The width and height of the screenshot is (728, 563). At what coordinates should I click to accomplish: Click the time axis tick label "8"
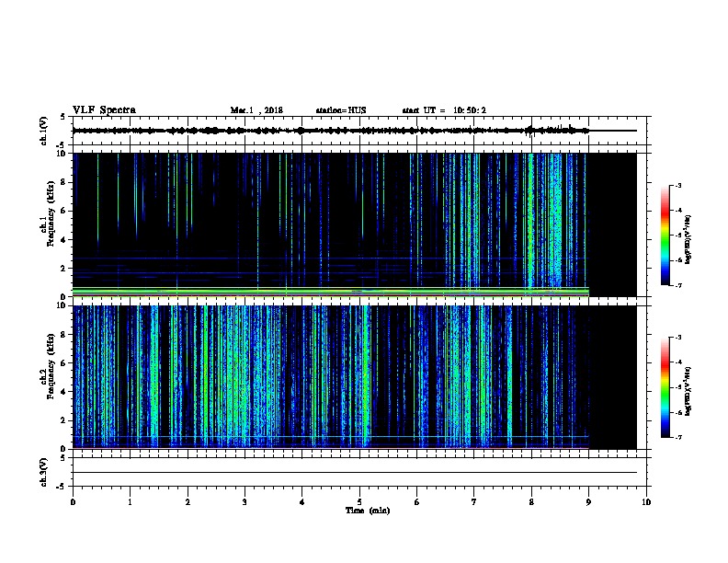[531, 502]
